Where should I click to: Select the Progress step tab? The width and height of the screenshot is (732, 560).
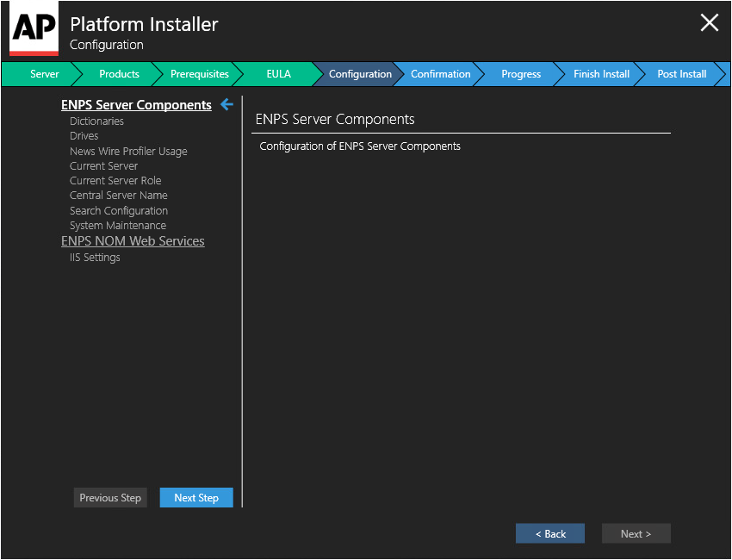pos(521,74)
